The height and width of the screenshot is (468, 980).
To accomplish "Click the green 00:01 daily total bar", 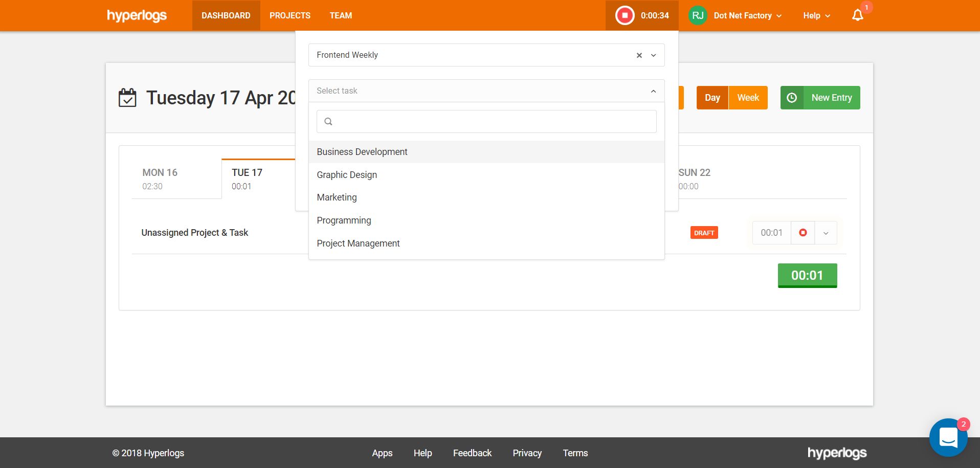I will click(x=807, y=275).
